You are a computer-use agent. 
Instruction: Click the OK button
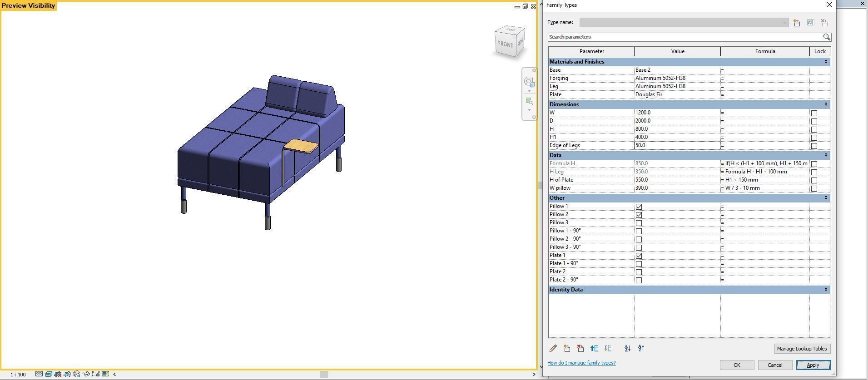coord(737,365)
